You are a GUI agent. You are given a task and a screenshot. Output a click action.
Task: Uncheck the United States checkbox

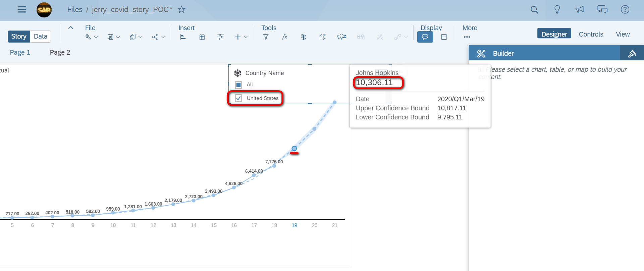pos(238,98)
